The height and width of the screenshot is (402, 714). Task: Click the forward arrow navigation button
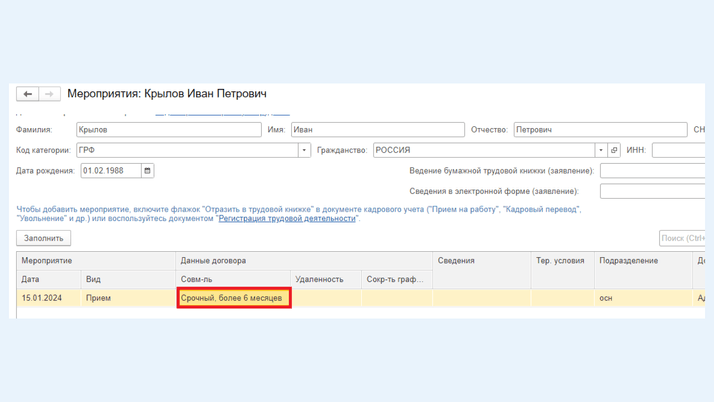(49, 94)
